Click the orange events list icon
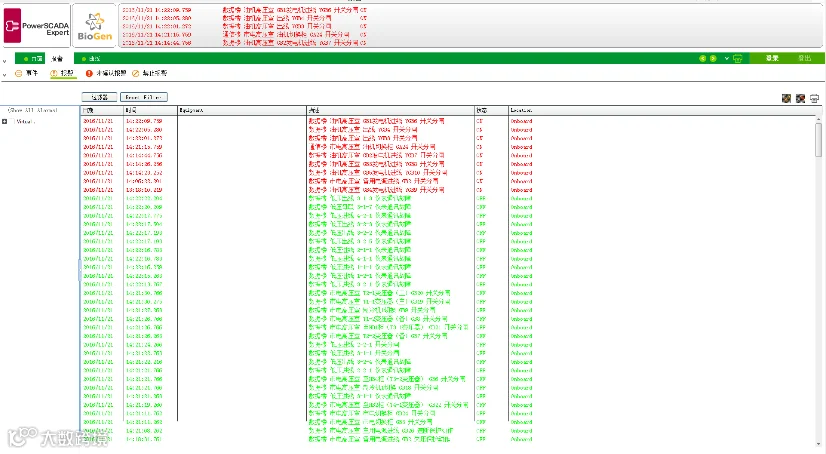826x454 pixels. click(18, 73)
